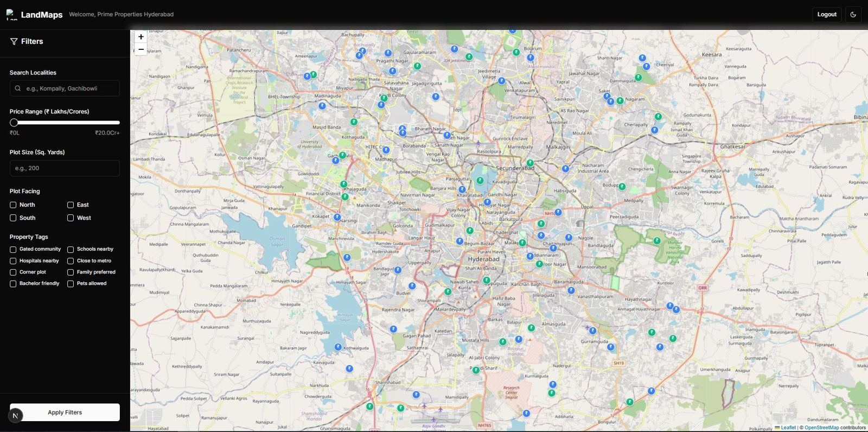This screenshot has width=868, height=432.
Task: Click the Filters funnel icon
Action: (14, 41)
